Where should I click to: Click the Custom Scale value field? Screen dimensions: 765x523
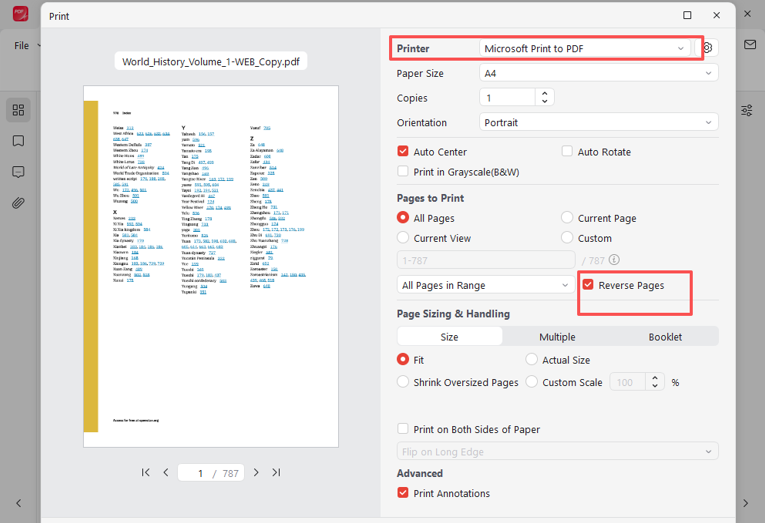(x=627, y=382)
